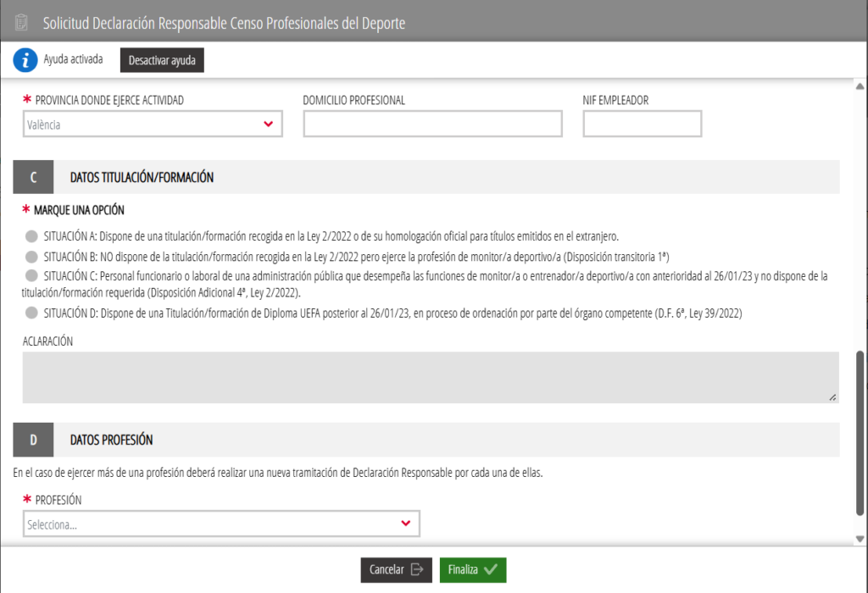The image size is (868, 593).
Task: Choose Situación C funcionario option
Action: 32,275
